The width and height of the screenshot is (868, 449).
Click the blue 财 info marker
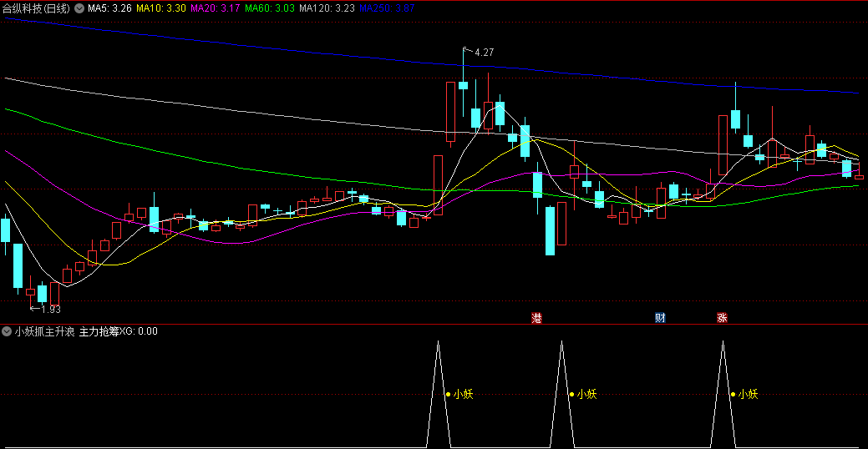point(660,318)
